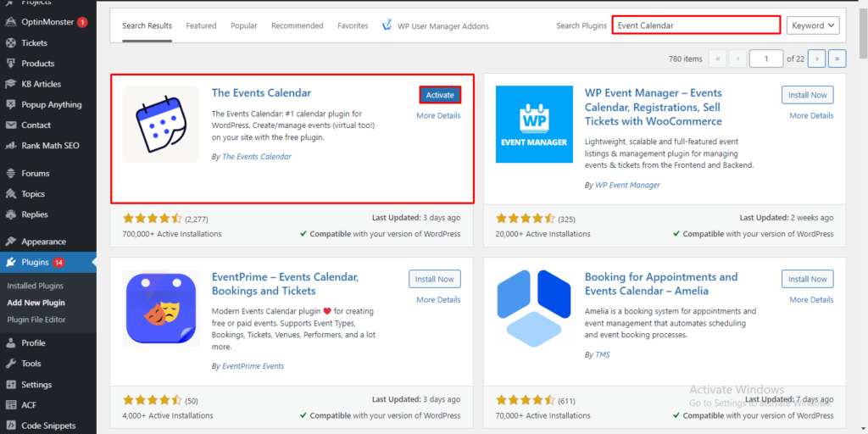Open More Details for Amelia
868x434 pixels.
click(811, 299)
